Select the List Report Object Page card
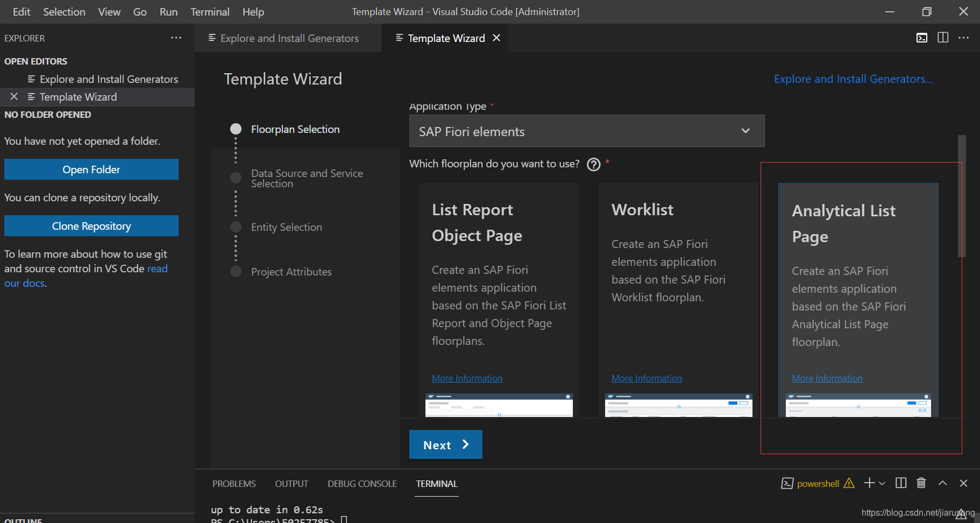The height and width of the screenshot is (523, 980). click(499, 300)
